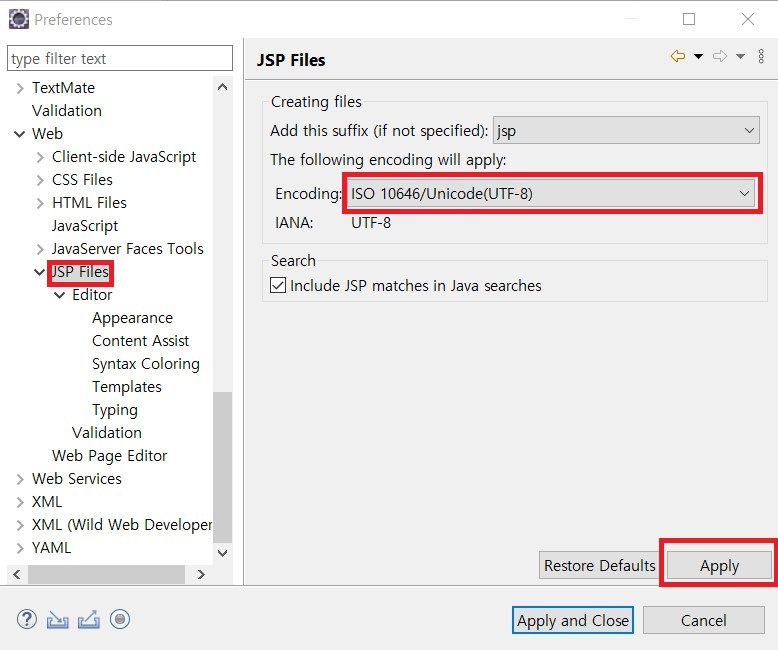The height and width of the screenshot is (650, 778).
Task: Select the JavaScript tree item
Action: (x=85, y=226)
